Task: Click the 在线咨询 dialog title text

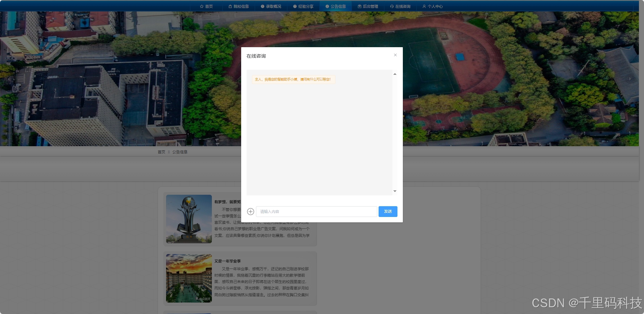Action: click(x=256, y=56)
